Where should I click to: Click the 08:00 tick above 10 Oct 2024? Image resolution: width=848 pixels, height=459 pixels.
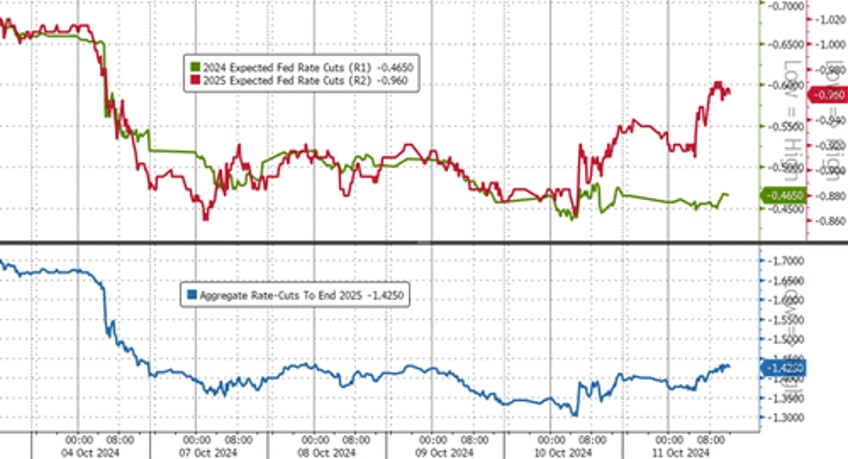(592, 440)
